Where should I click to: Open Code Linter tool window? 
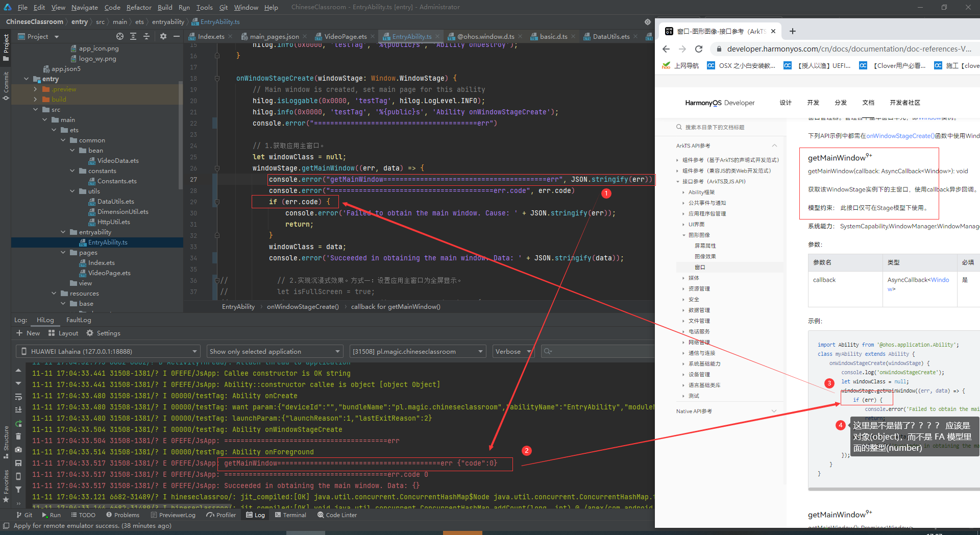point(337,515)
